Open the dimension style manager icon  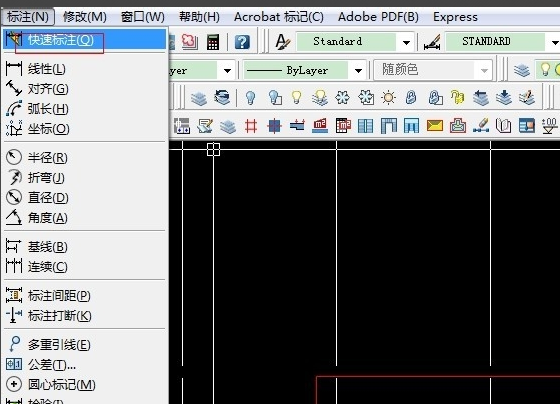(x=432, y=42)
